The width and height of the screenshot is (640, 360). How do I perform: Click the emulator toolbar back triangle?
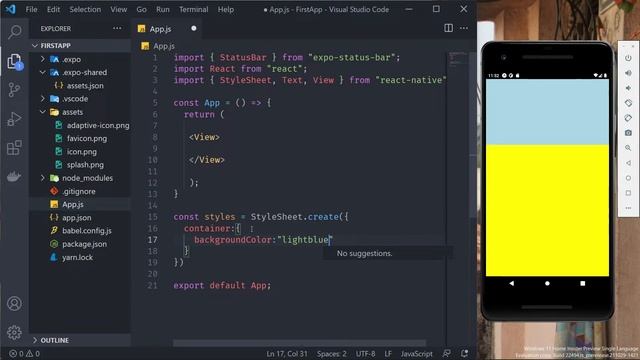point(628,163)
